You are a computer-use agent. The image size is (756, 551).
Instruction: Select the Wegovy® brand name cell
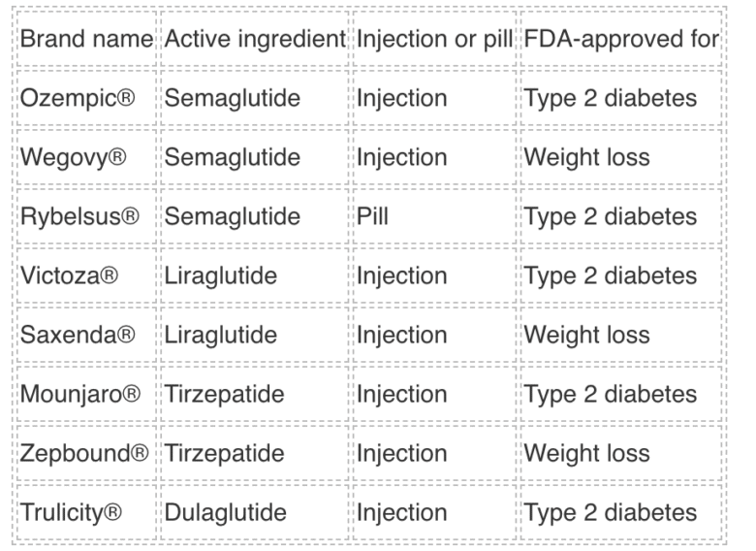pos(74,157)
